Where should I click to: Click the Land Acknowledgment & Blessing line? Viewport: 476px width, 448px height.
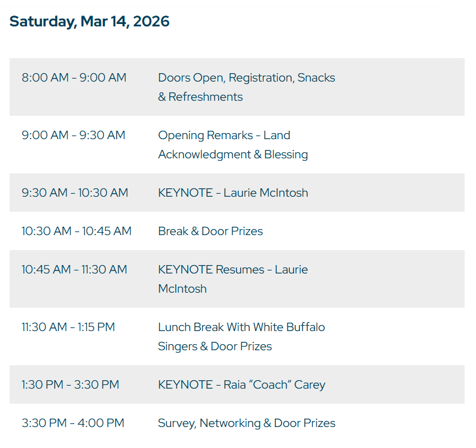[233, 155]
